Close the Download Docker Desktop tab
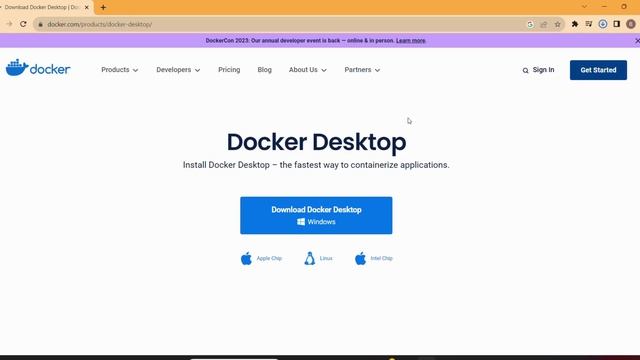640x360 pixels. point(87,7)
